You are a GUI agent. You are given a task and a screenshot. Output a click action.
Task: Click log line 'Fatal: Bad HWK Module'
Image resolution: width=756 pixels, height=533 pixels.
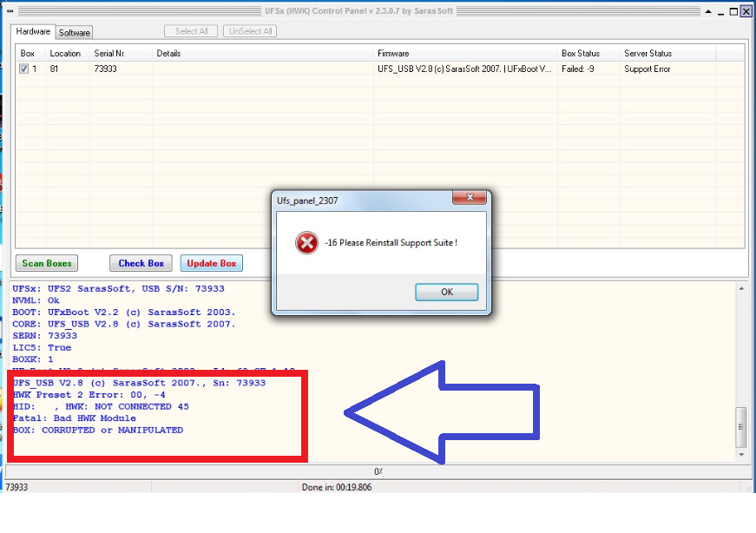75,418
